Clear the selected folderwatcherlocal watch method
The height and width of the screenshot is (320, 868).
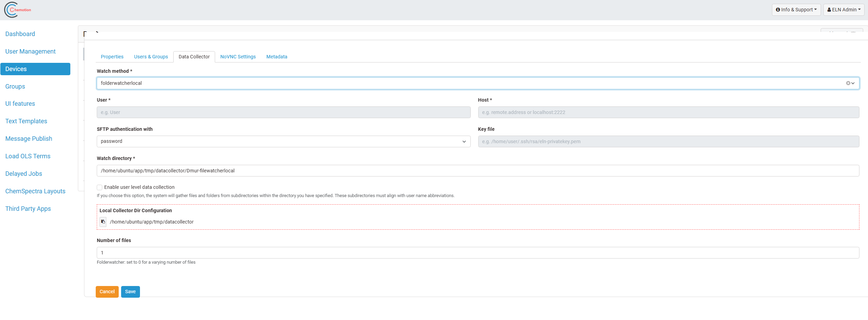tap(848, 83)
